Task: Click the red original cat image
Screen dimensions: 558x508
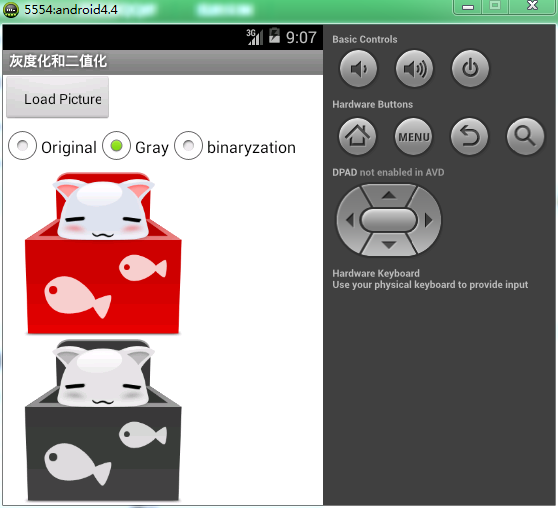Action: coord(103,253)
